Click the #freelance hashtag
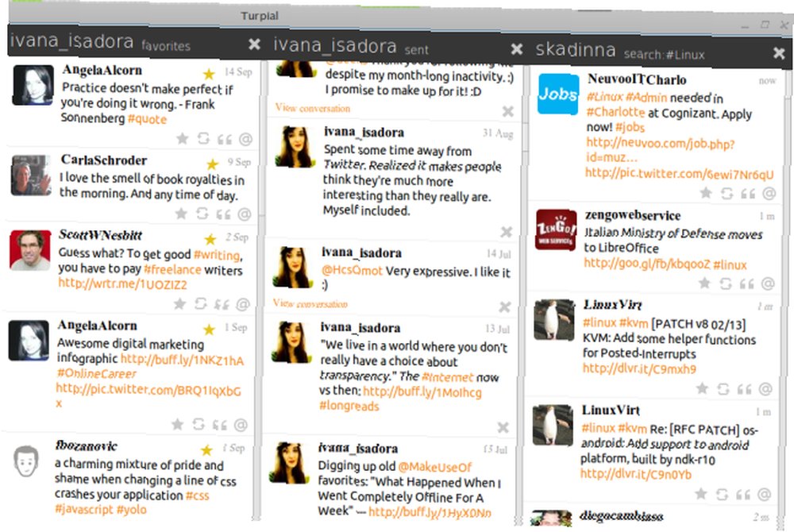 click(172, 269)
